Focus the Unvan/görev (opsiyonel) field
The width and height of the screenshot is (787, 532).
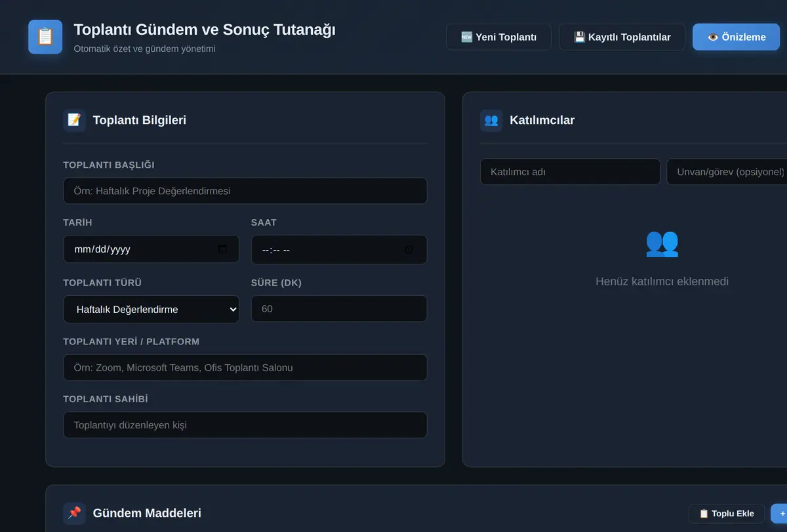[727, 171]
